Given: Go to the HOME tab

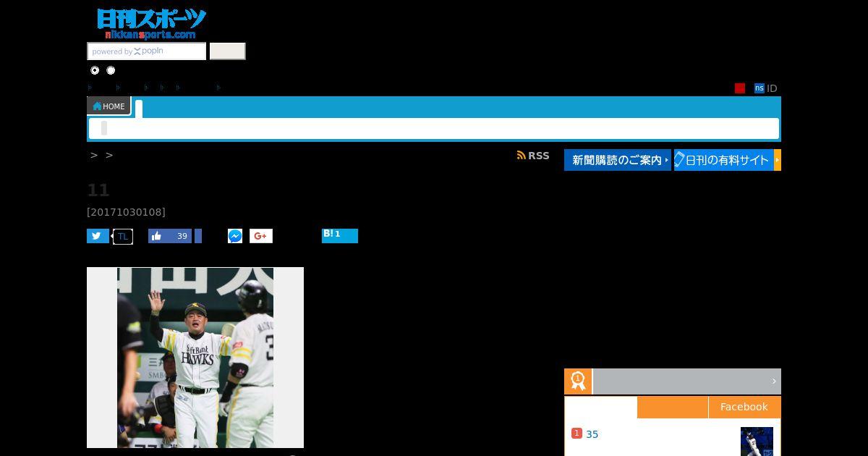Looking at the screenshot, I should (109, 106).
